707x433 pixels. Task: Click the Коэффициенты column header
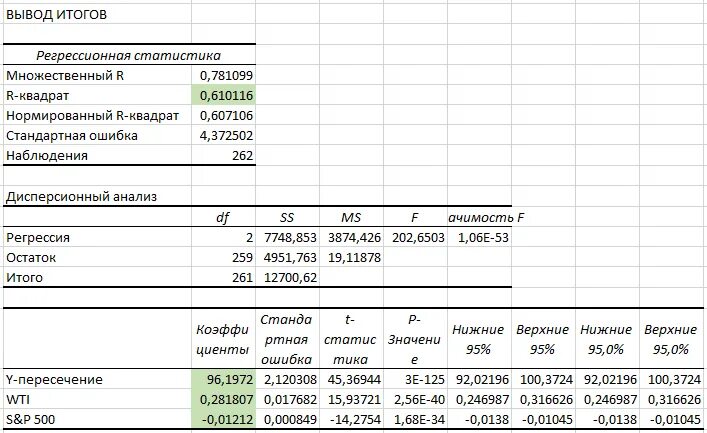click(x=223, y=340)
